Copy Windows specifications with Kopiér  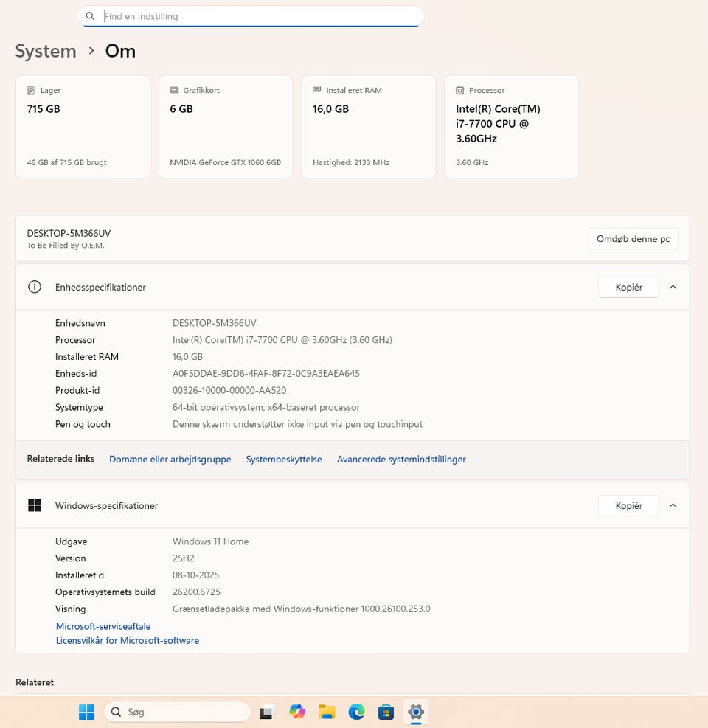[628, 505]
